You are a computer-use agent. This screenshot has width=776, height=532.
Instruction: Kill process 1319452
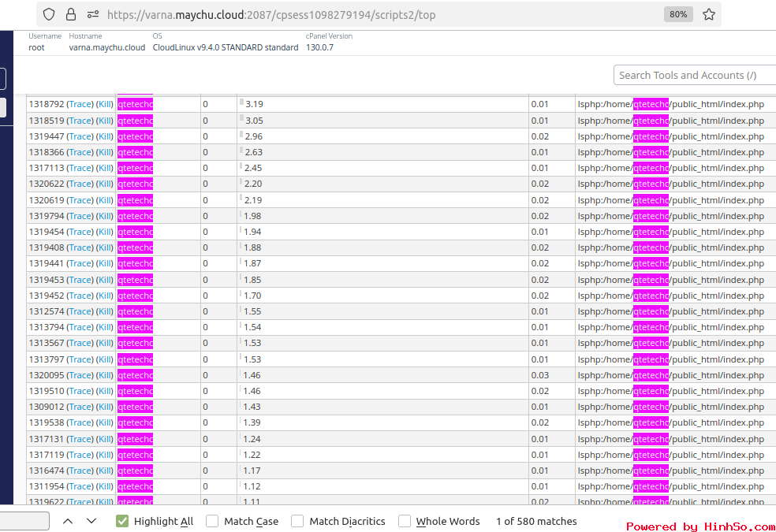104,296
